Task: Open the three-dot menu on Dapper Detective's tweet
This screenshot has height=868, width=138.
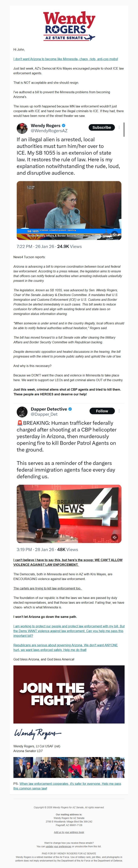Action: click(119, 411)
